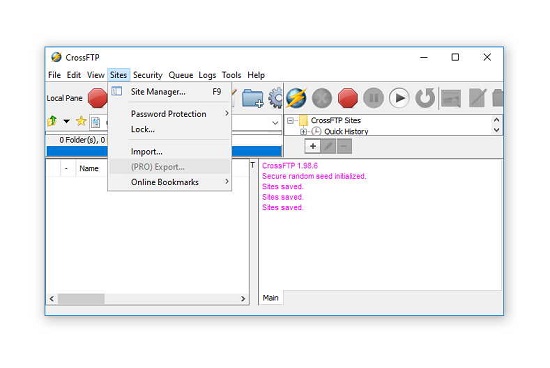Viewport: 550px width, 368px height.
Task: Open the Edit menu
Action: pos(74,75)
